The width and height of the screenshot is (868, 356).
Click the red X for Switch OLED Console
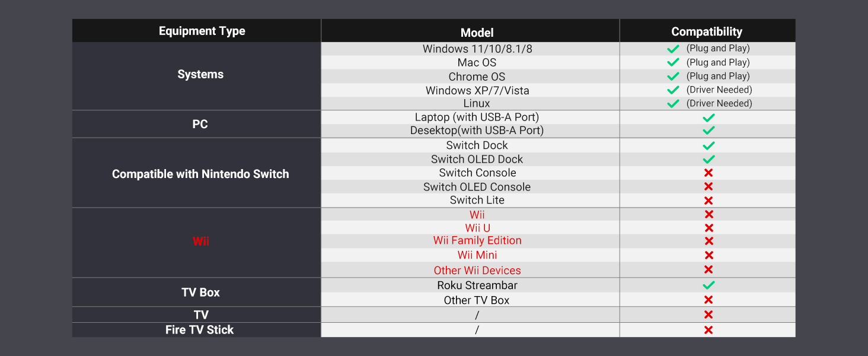pos(708,187)
